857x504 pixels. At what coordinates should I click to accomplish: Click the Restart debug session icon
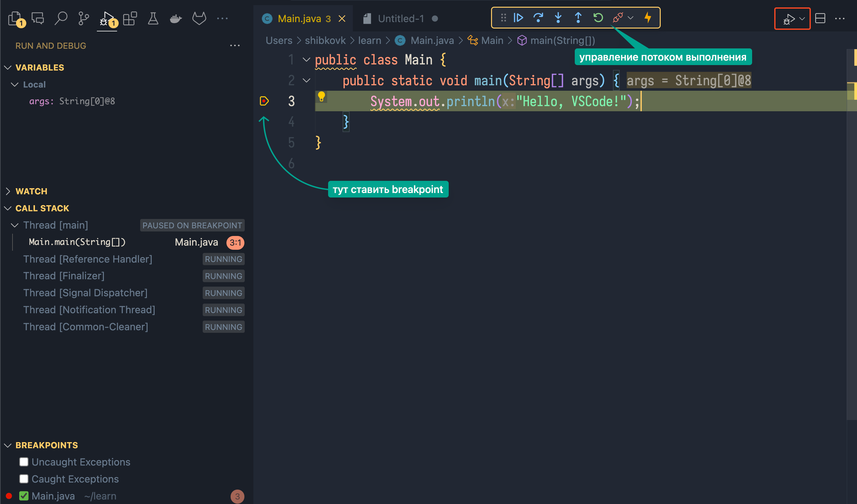tap(598, 18)
